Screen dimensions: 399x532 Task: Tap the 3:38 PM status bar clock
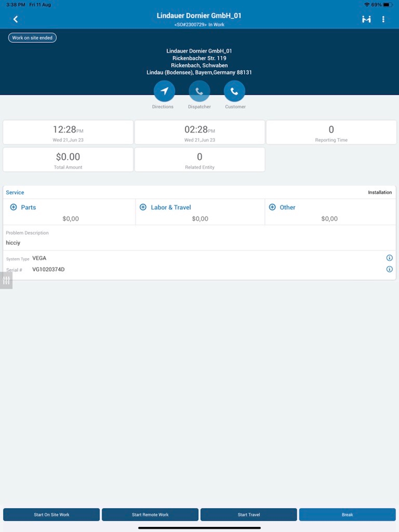16,4
